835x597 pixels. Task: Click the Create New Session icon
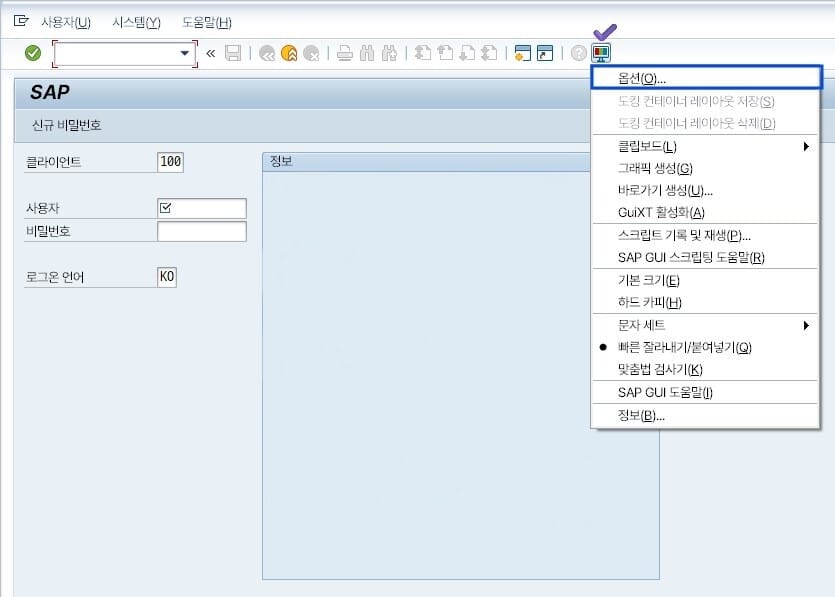522,54
